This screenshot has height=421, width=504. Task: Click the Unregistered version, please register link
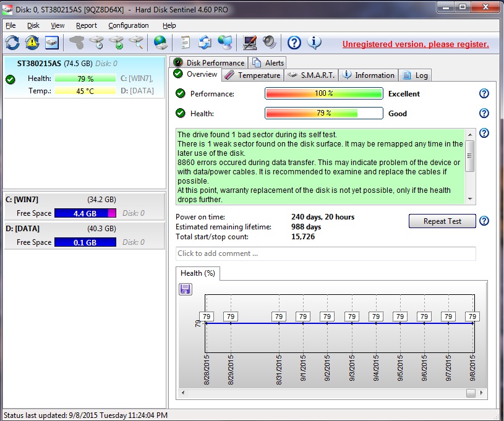[416, 44]
